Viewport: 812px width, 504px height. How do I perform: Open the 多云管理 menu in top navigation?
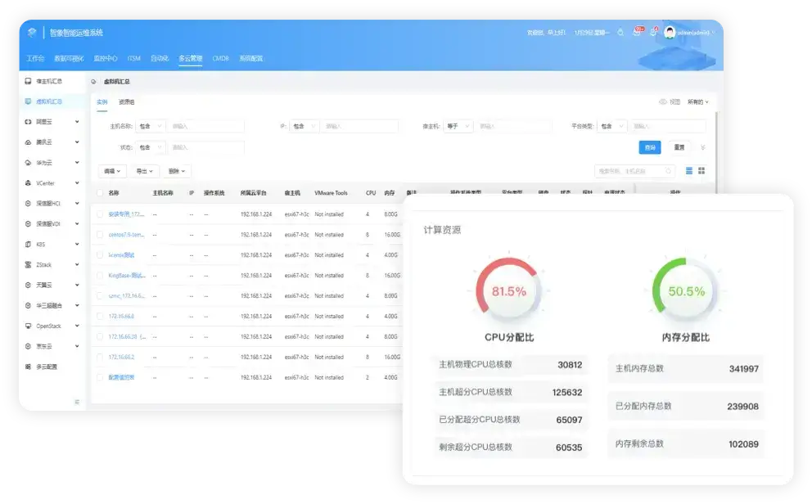click(x=190, y=58)
